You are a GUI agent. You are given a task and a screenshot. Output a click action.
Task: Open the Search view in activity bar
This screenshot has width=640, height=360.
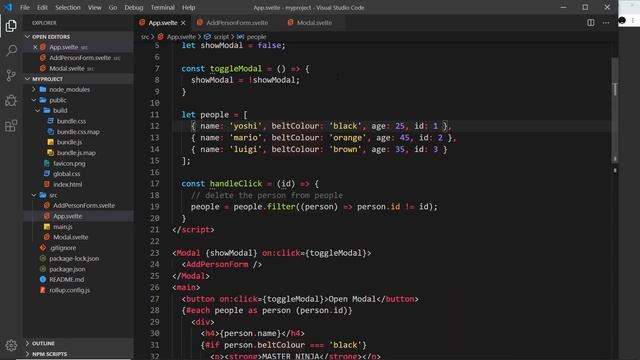pos(11,51)
